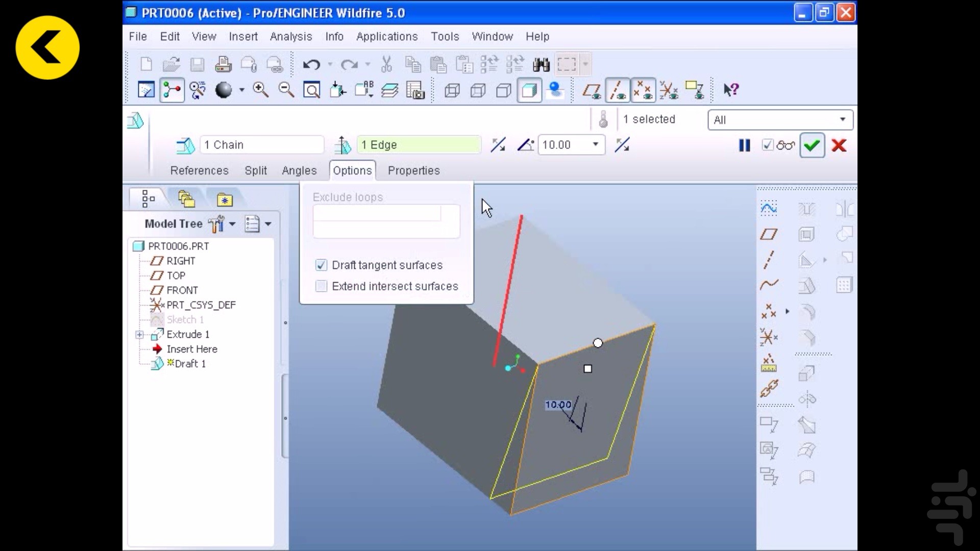Click the Refit zoom icon
This screenshot has height=551, width=980.
[311, 90]
